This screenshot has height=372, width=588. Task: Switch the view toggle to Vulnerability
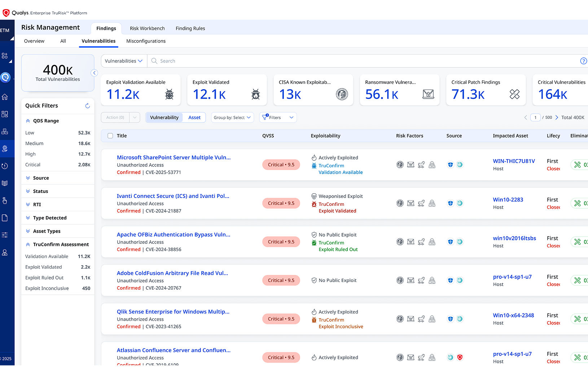coord(164,117)
